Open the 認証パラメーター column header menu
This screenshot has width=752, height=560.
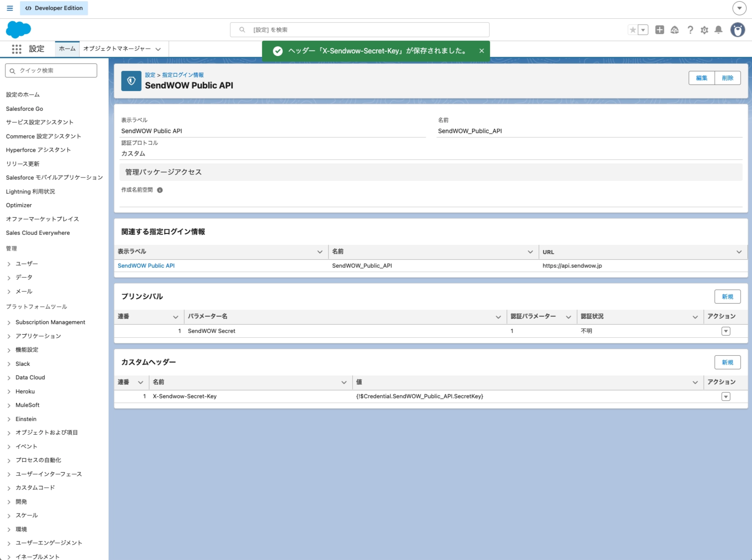[568, 317]
